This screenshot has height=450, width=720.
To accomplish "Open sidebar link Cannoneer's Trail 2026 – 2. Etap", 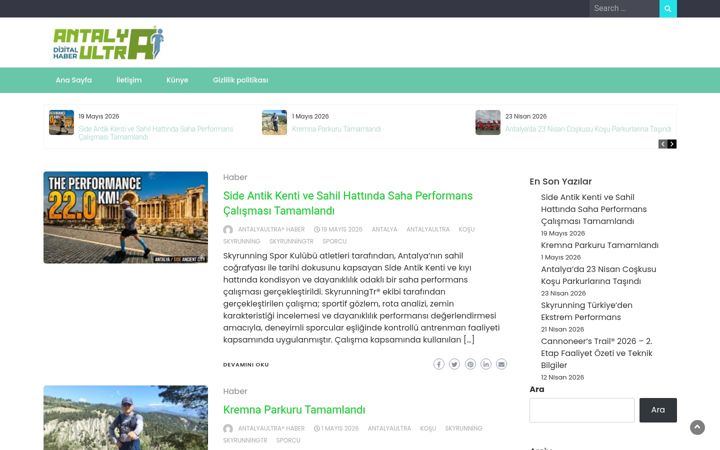I will click(596, 353).
